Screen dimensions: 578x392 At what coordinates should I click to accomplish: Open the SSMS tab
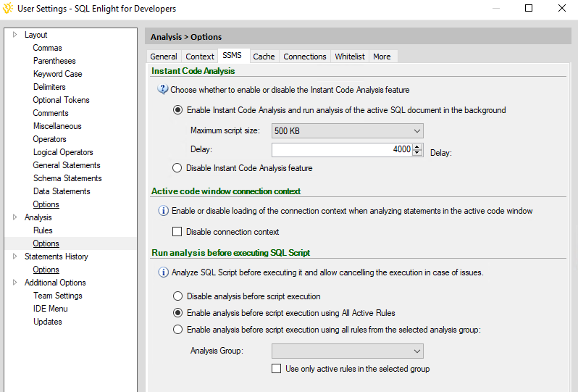[x=233, y=55]
